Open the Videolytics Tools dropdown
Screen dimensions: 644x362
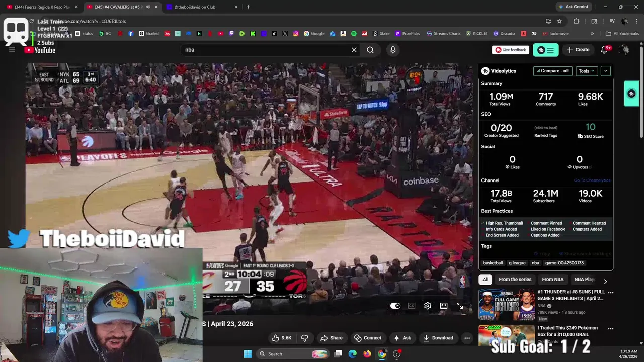click(587, 71)
